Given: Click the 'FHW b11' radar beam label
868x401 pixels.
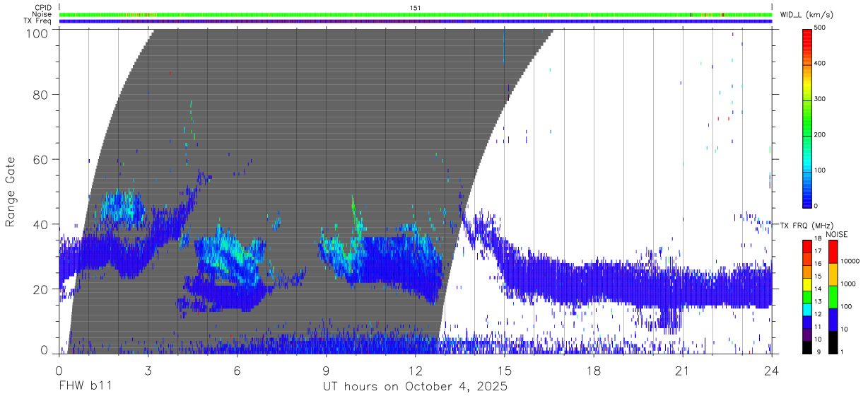Looking at the screenshot, I should tap(85, 387).
